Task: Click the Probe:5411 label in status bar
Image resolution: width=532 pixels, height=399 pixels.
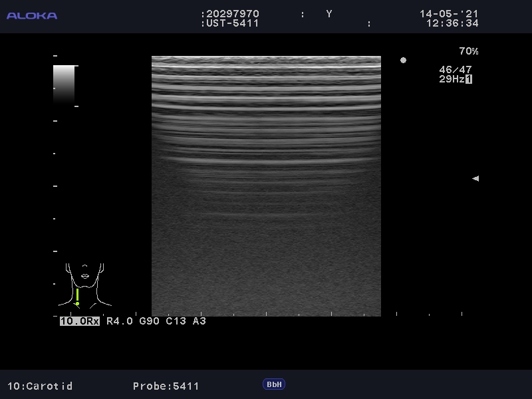Action: 166,386
